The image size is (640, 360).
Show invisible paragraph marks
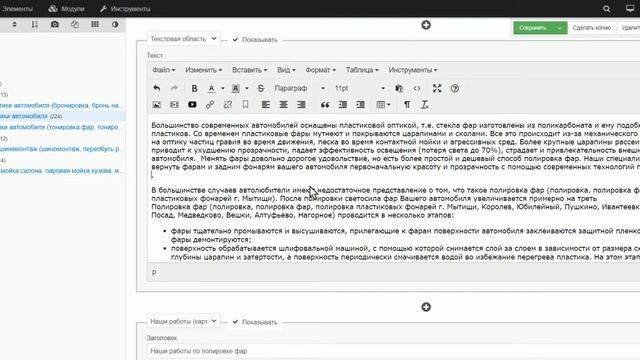407,105
